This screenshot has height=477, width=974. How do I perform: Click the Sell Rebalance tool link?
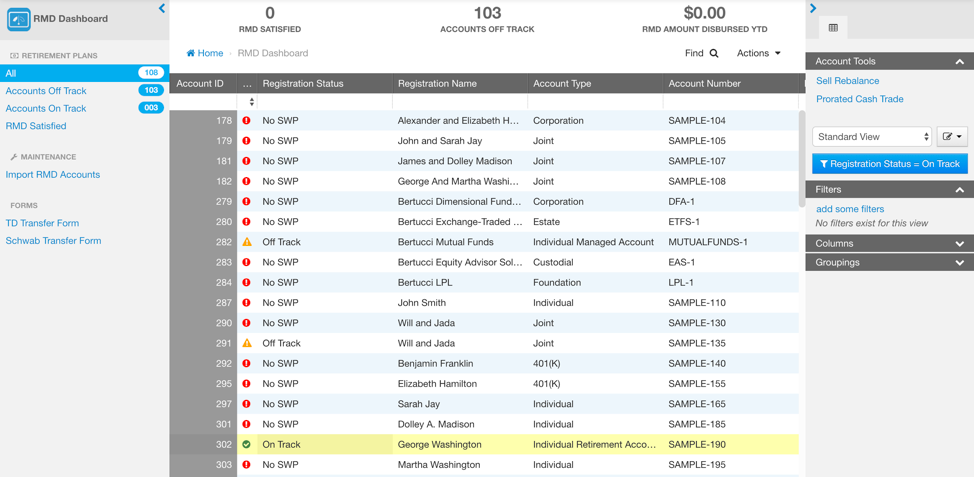pos(847,81)
